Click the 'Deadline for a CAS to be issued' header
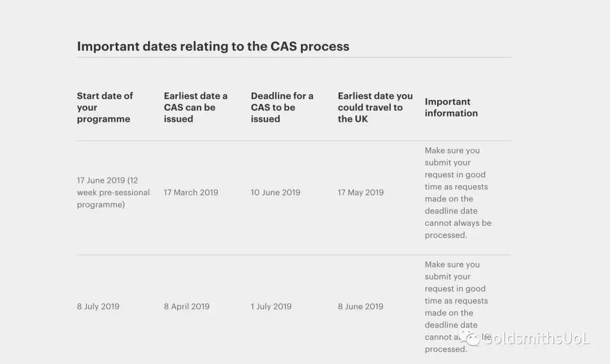The height and width of the screenshot is (364, 610). coord(282,107)
